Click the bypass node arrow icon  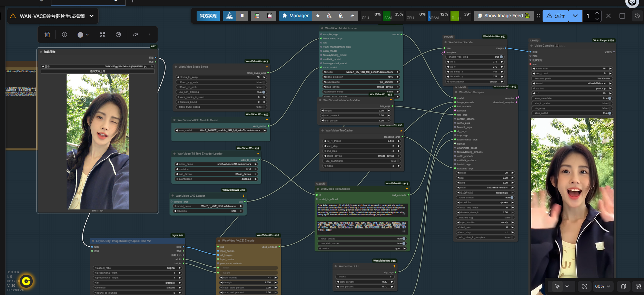(x=136, y=35)
